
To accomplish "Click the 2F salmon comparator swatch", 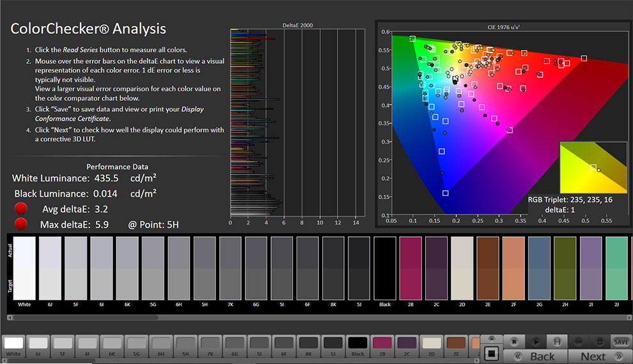I will 513,268.
